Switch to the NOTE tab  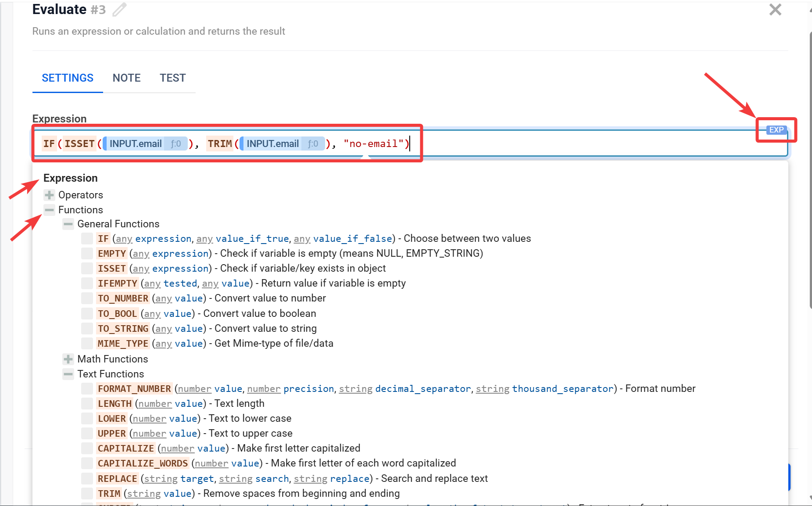(126, 78)
